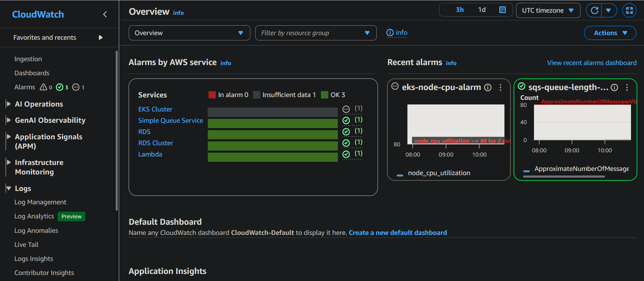Click the info icon beside filter dropdown
The width and height of the screenshot is (644, 281).
point(397,33)
